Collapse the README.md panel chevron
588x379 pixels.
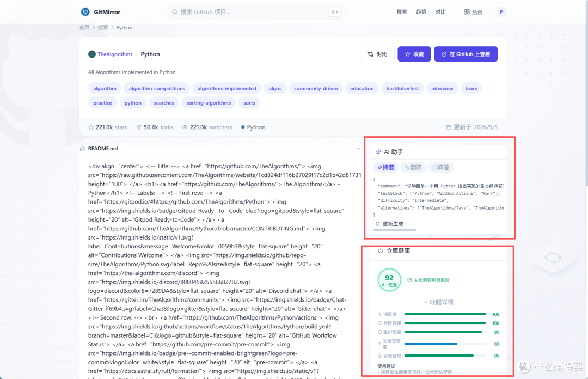point(358,149)
